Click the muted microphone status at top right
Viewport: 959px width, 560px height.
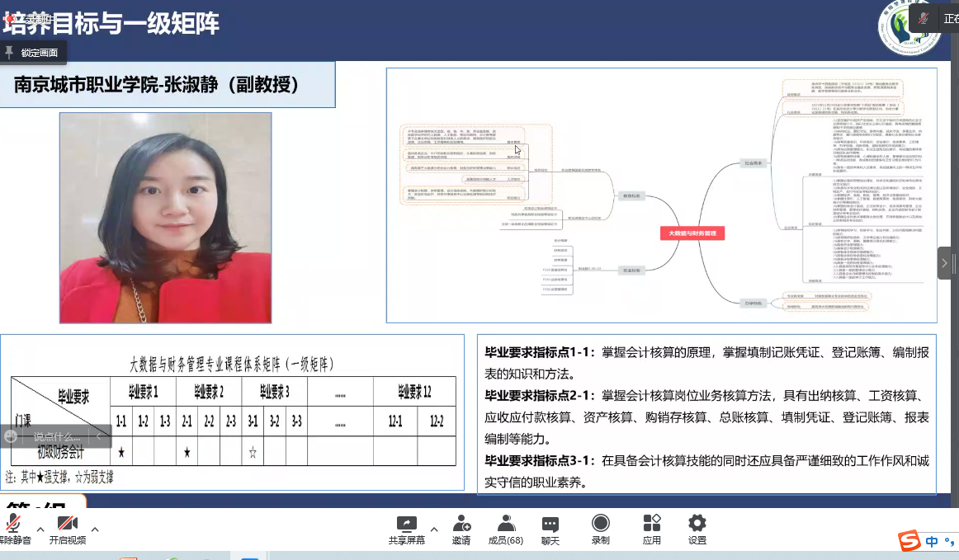pos(925,17)
